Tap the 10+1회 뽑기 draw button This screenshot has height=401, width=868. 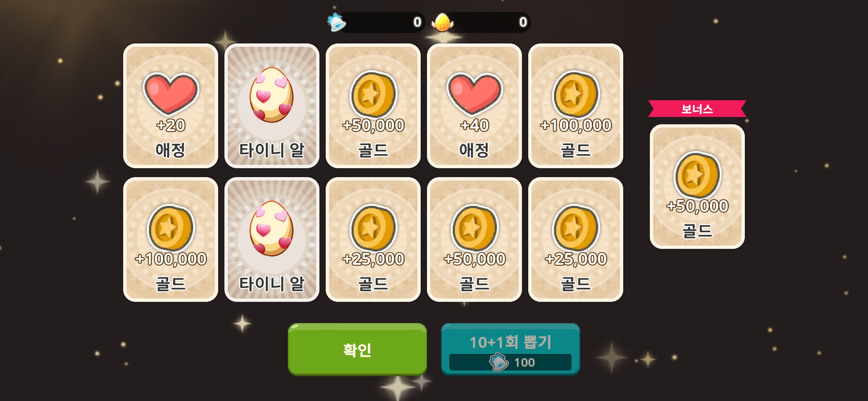click(x=510, y=349)
